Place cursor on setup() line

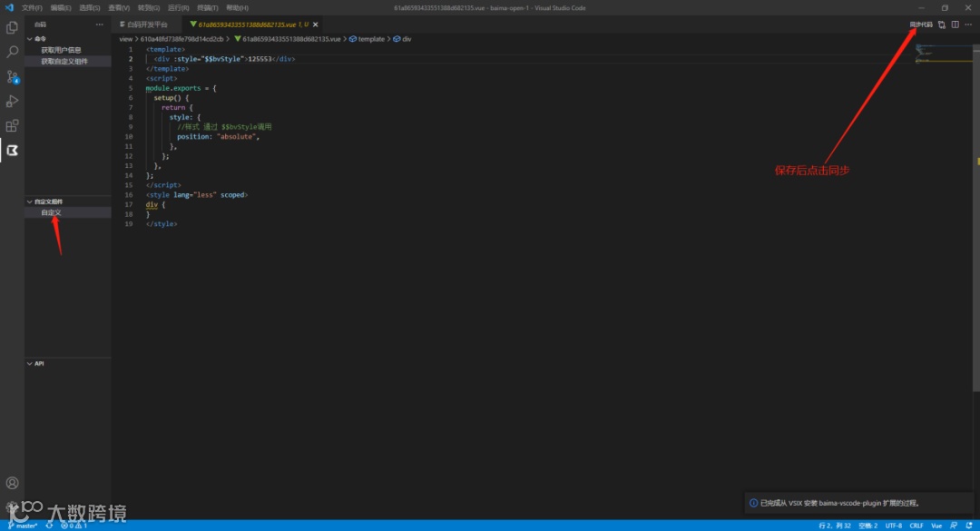point(171,97)
